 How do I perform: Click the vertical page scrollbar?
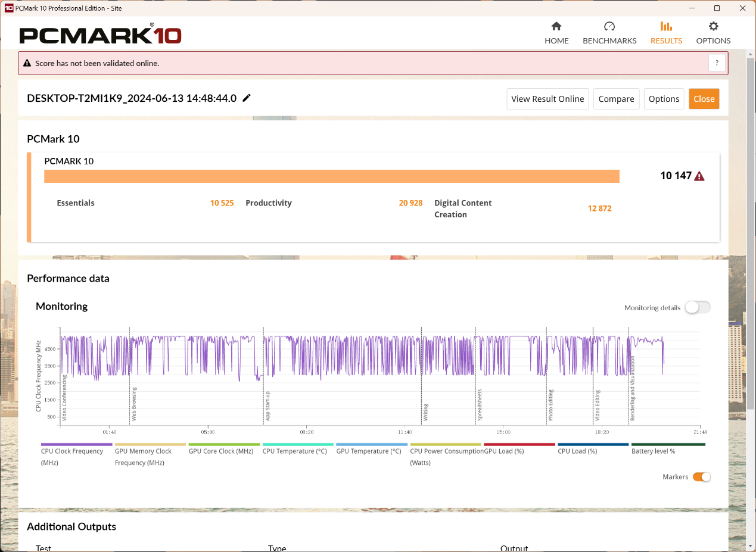coord(751,232)
